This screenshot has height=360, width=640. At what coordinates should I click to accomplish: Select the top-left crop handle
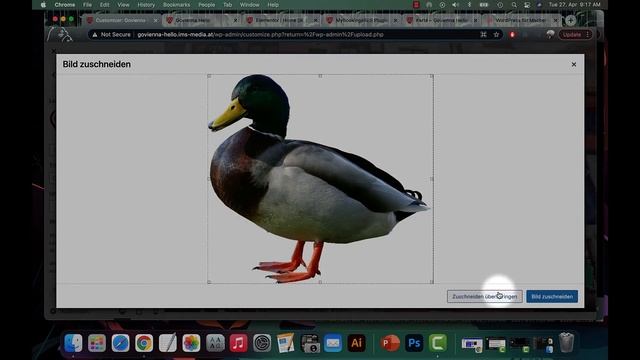tap(209, 76)
